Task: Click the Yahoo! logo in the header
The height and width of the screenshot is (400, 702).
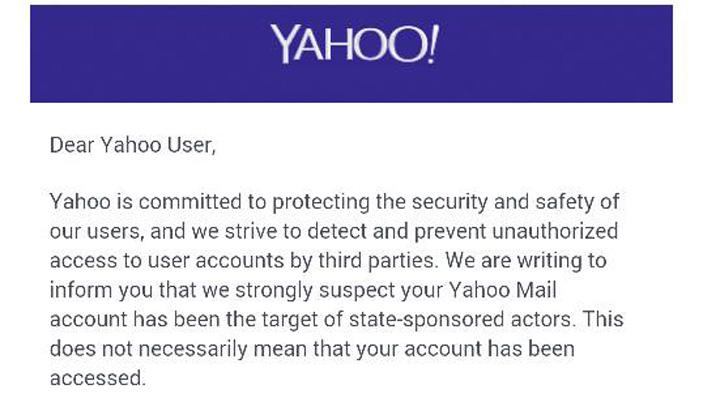Action: pyautogui.click(x=351, y=45)
